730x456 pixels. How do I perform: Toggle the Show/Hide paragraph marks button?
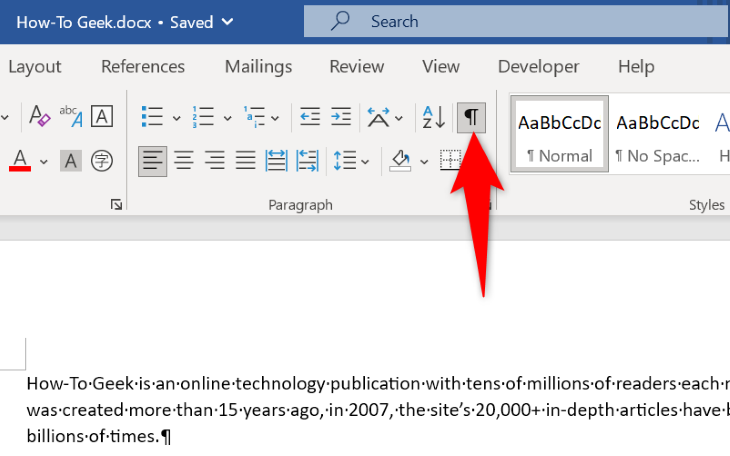click(471, 117)
